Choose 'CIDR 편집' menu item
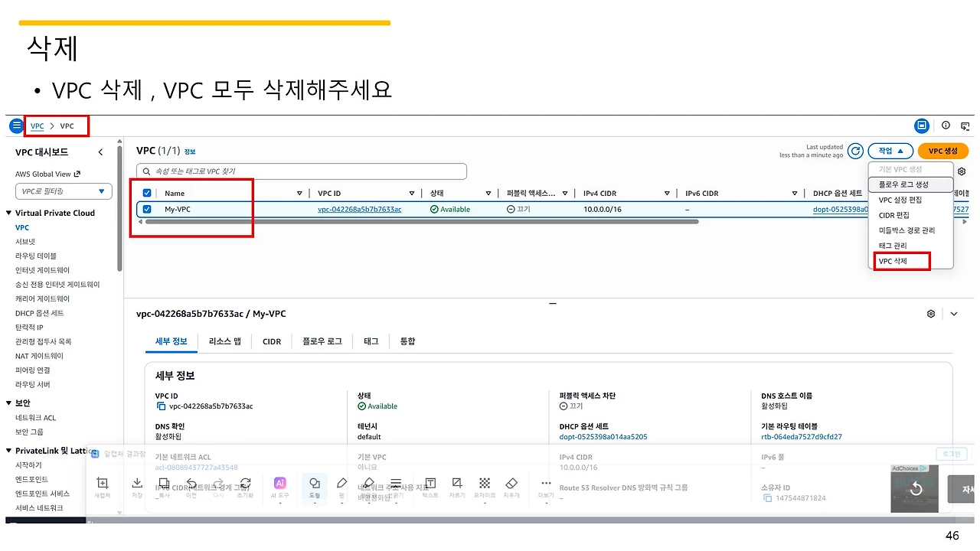The height and width of the screenshot is (551, 980). click(910, 215)
